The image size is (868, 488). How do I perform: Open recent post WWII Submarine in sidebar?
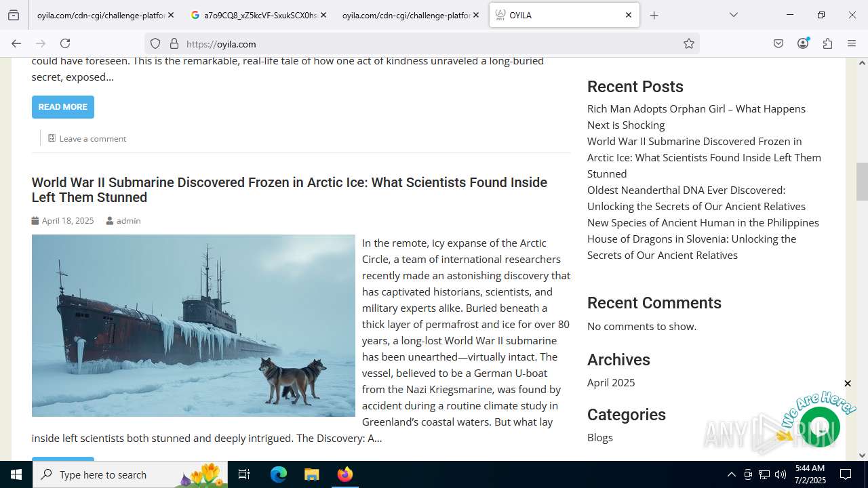704,157
